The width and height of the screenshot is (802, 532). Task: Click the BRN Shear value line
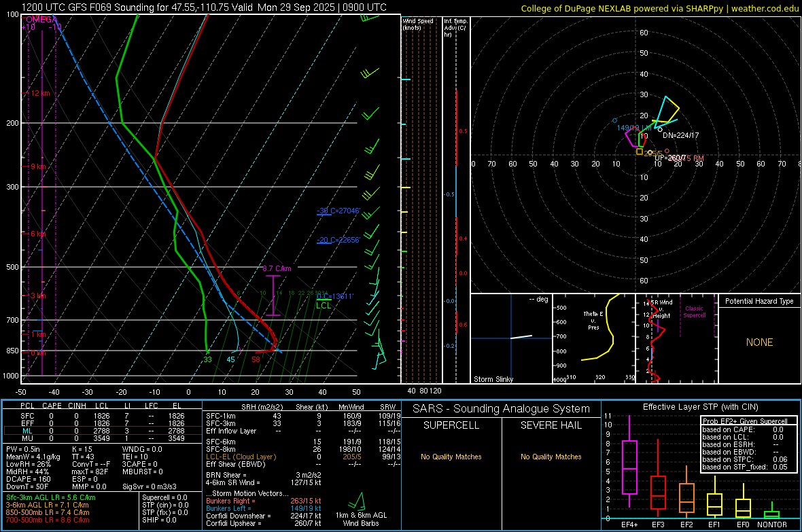point(264,475)
